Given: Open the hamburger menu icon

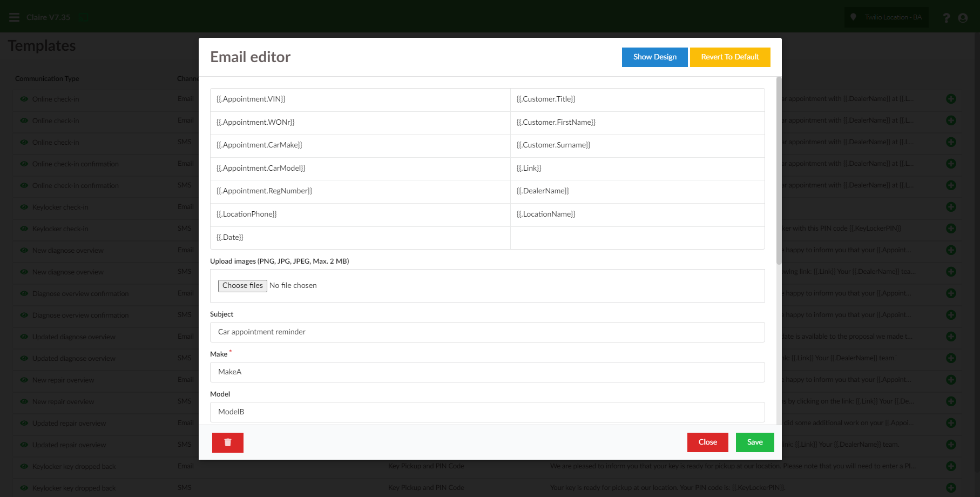Looking at the screenshot, I should click(x=15, y=17).
